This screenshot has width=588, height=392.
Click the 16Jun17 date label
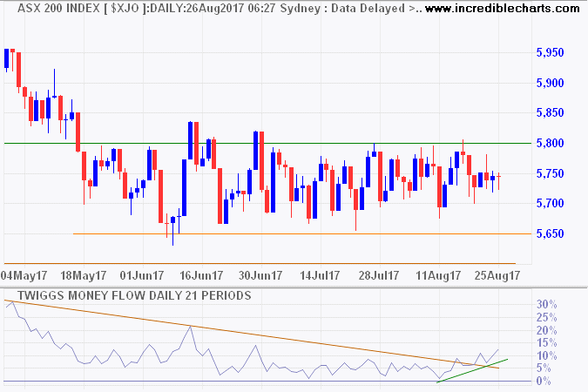point(201,276)
